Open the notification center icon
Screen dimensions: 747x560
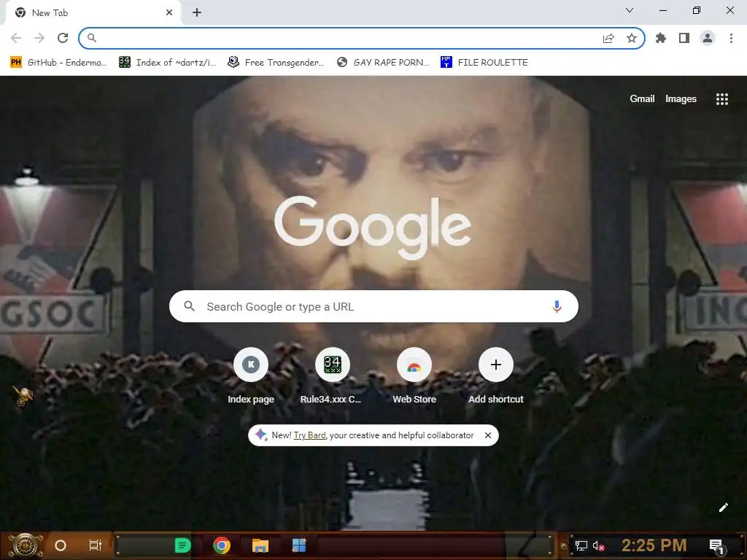pos(717,546)
